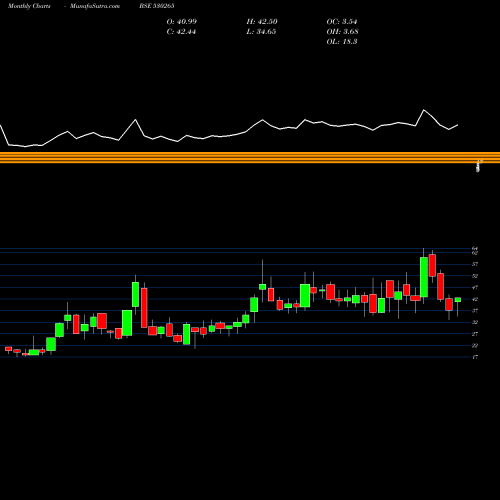Click the high value "H: 42.50"
Screen dimensions: 500x500
coord(262,22)
